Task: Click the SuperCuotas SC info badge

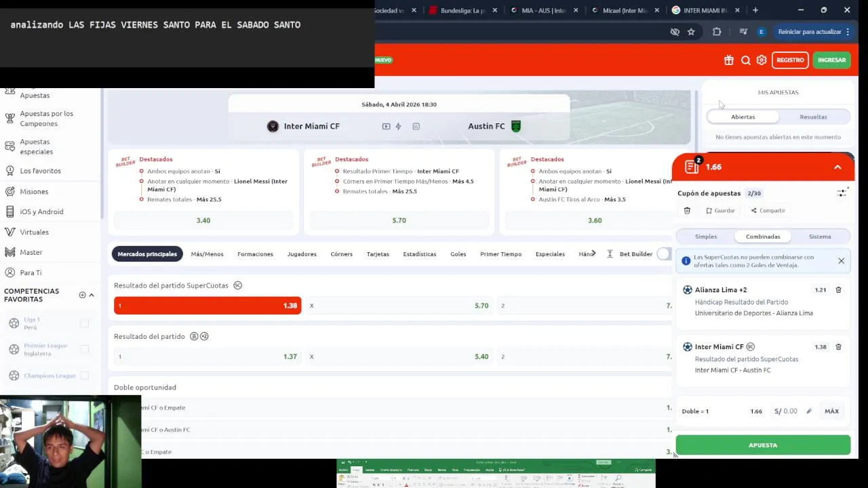Action: tap(237, 285)
